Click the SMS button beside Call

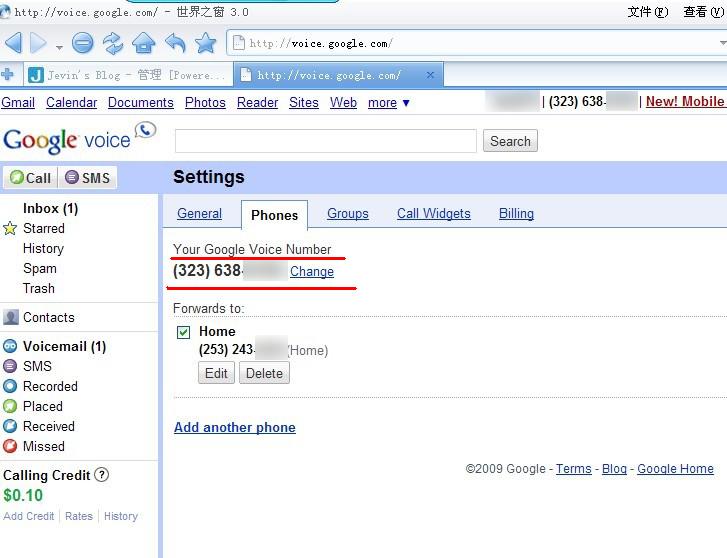(88, 178)
